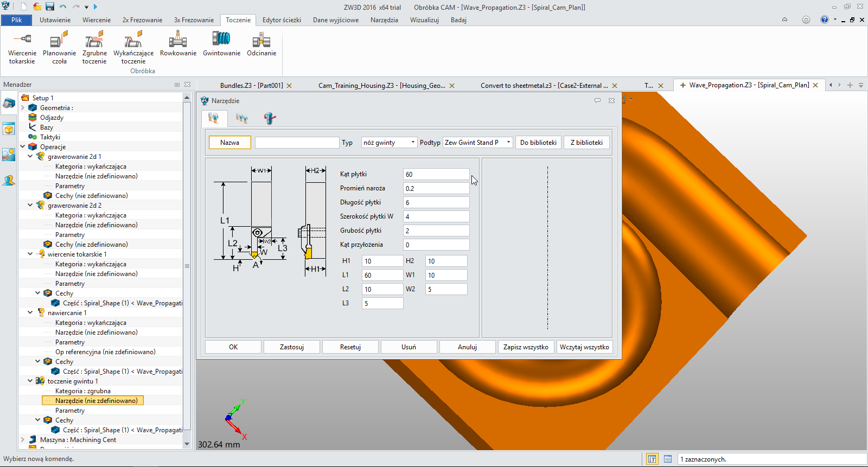This screenshot has height=467, width=868.
Task: Switch to Cam_Training_Housing.Z3 document tab
Action: click(381, 86)
